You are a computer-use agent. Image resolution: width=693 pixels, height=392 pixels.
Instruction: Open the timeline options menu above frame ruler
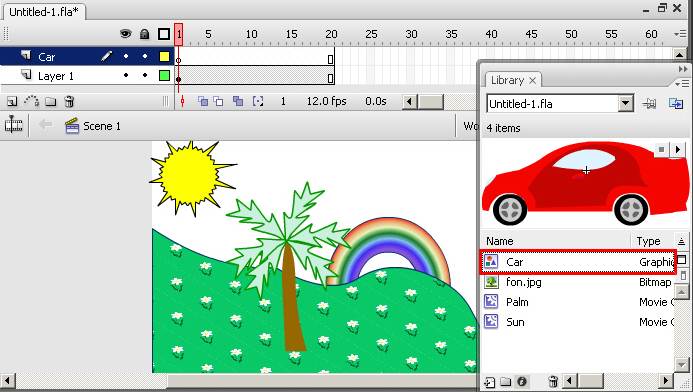681,34
